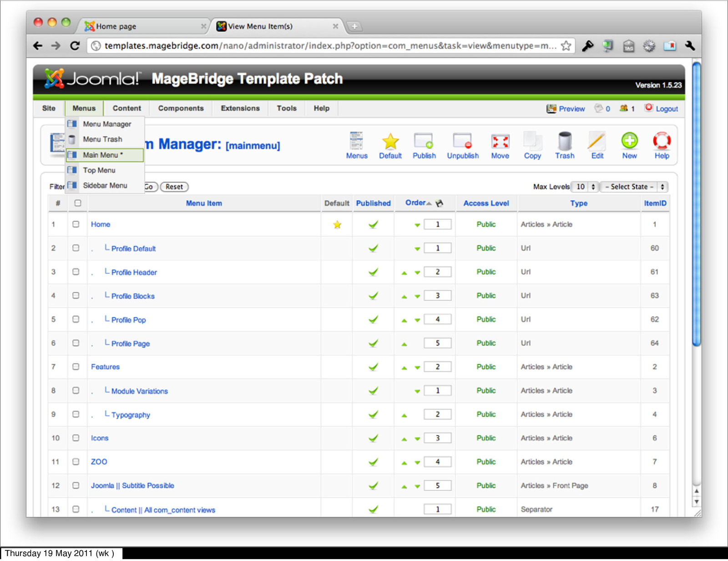Click the Preview link
728x561 pixels.
coord(566,108)
